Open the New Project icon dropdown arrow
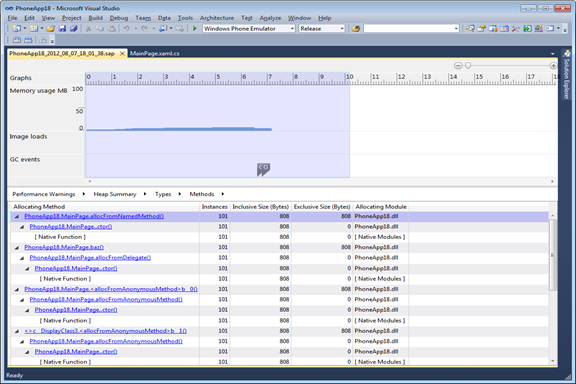The height and width of the screenshot is (384, 576). pos(25,28)
